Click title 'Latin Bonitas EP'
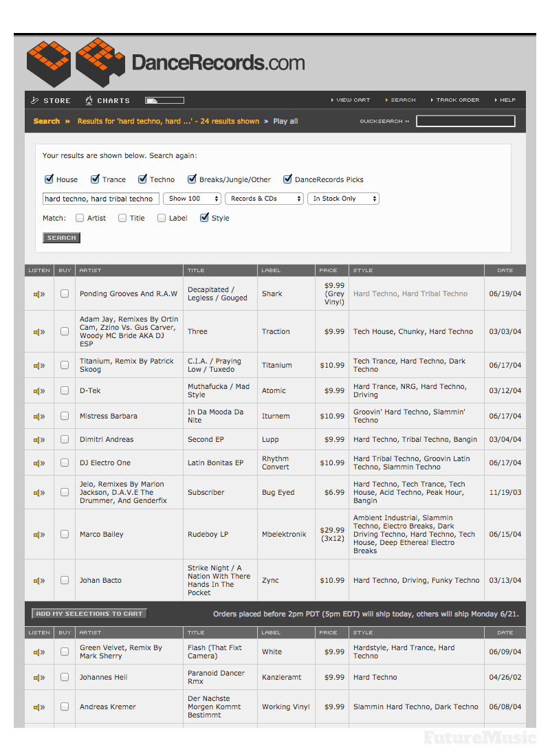The width and height of the screenshot is (550, 756). click(x=216, y=463)
